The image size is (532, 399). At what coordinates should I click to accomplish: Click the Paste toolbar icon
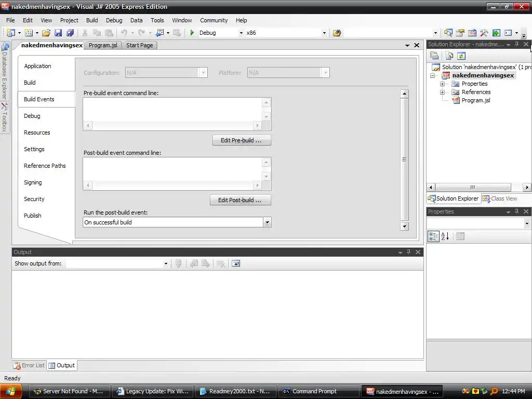(x=109, y=33)
